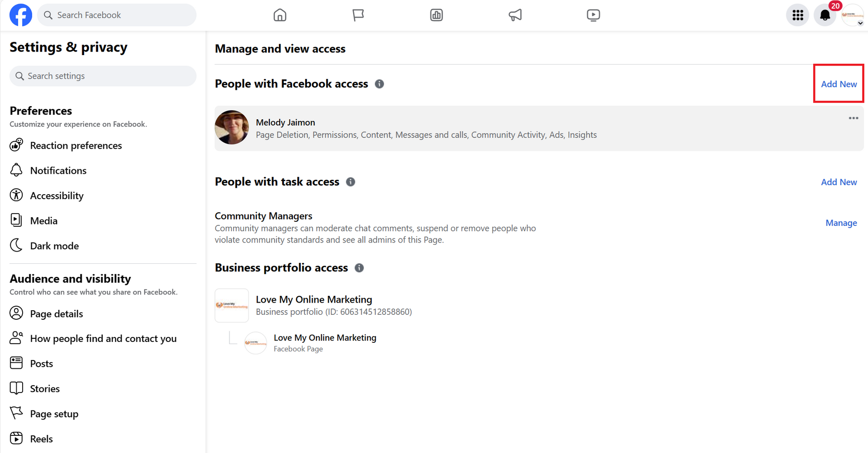The width and height of the screenshot is (868, 453).
Task: Click the Search settings field
Action: tap(103, 76)
